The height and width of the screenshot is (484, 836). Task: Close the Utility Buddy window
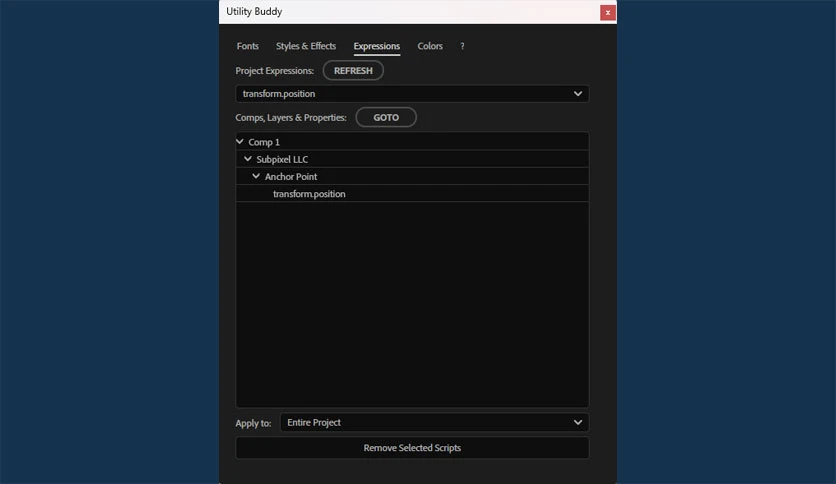607,12
